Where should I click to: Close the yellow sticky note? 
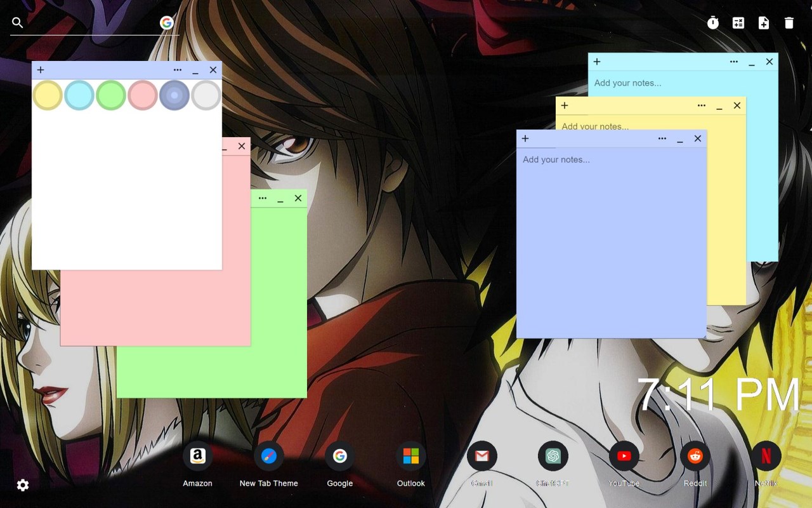coord(737,105)
